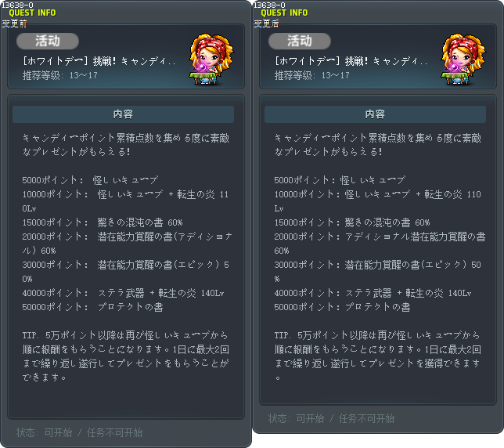Click the 20000ポイント reward line in right panel
504x448 pixels.
pyautogui.click(x=380, y=244)
